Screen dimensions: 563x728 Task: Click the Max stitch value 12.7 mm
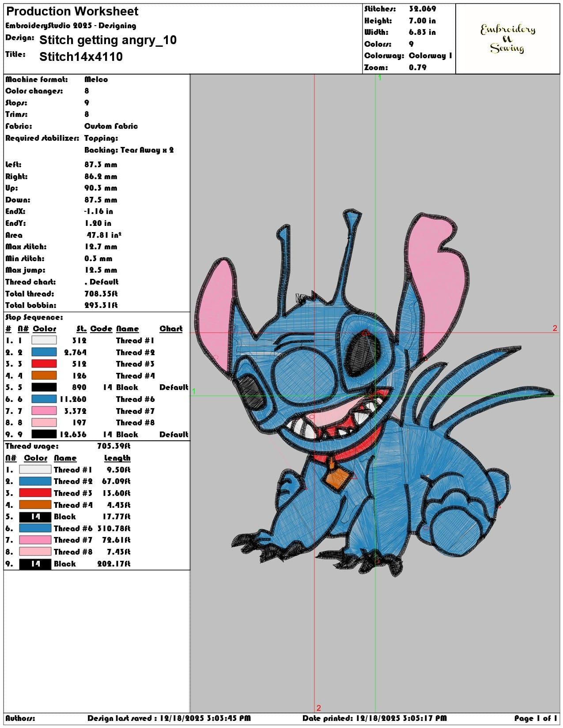tap(101, 247)
